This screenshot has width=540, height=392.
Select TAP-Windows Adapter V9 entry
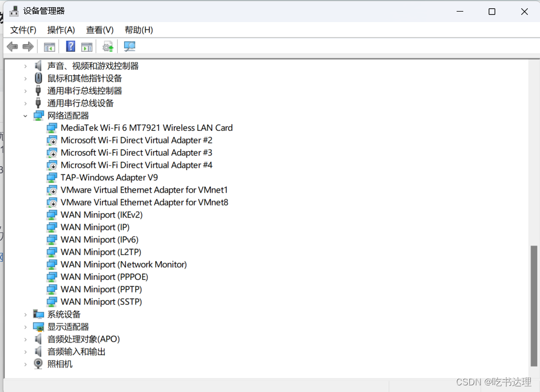pos(109,177)
